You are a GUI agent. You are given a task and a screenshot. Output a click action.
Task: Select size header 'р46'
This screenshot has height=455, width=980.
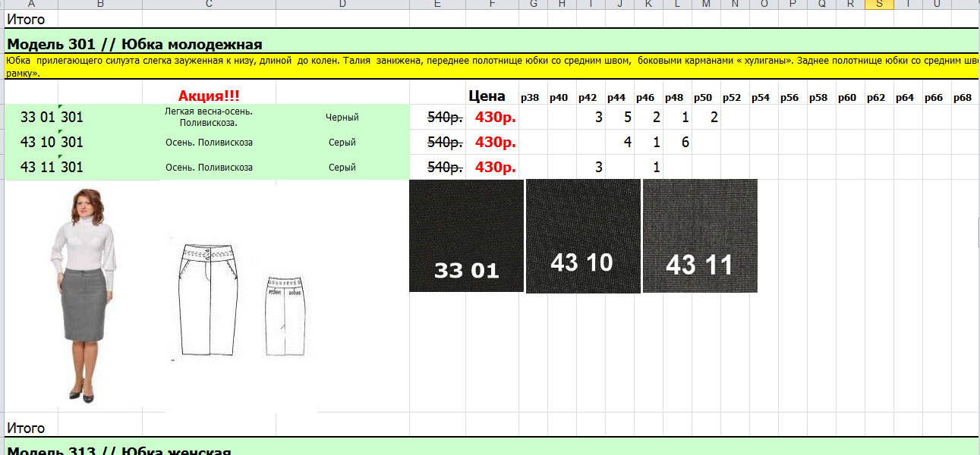(644, 98)
